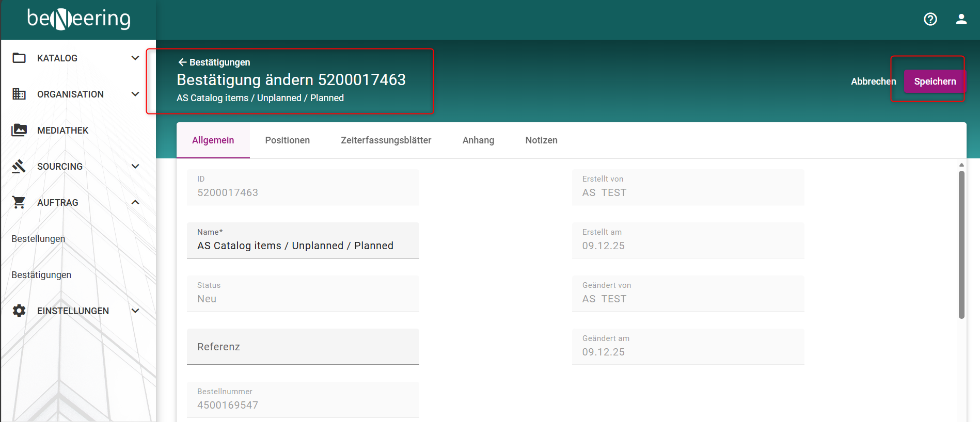
Task: Open the user account profile icon
Action: click(x=961, y=20)
